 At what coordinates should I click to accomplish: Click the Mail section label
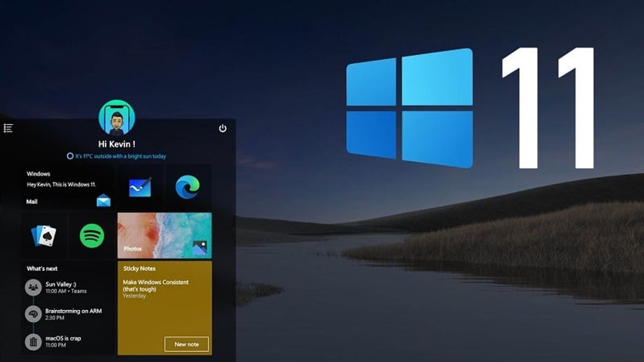point(32,202)
